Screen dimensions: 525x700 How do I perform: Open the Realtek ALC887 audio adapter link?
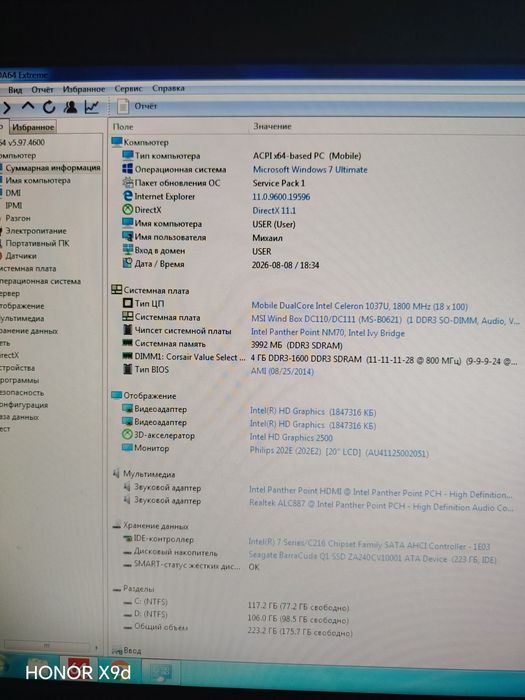click(382, 506)
